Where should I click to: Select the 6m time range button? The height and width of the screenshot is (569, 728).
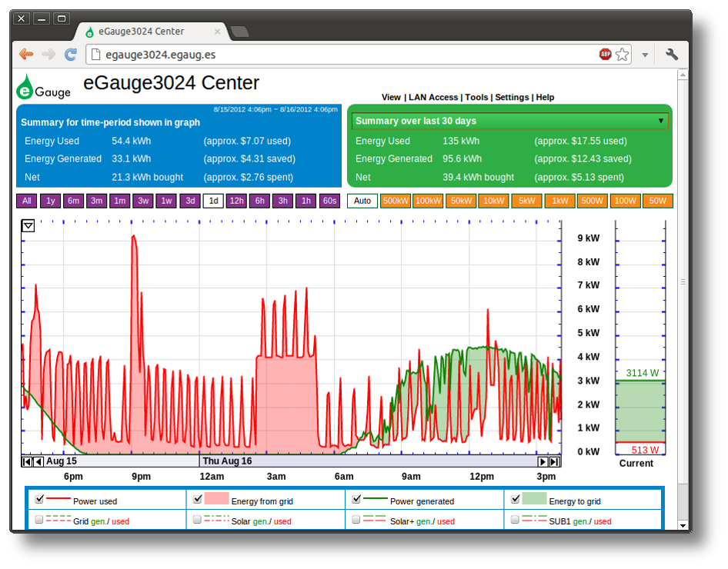(73, 201)
